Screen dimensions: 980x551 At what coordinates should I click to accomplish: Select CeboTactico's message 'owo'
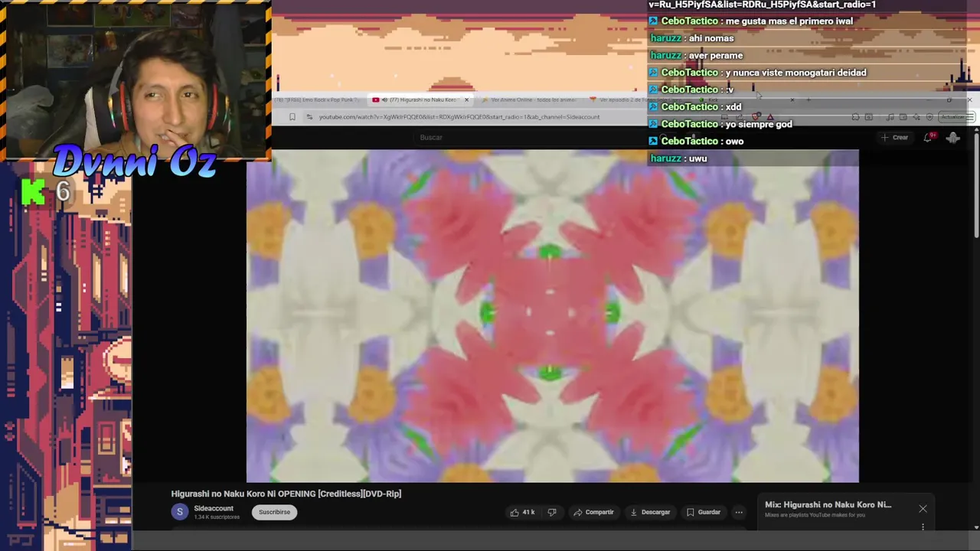(734, 141)
